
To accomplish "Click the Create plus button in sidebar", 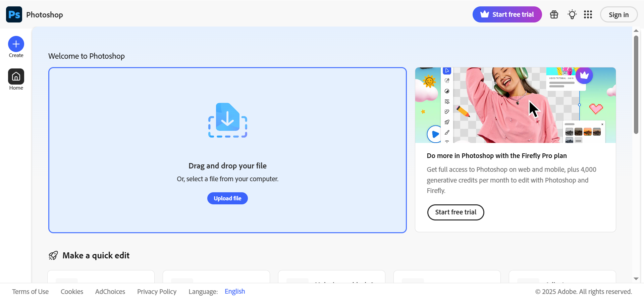I will pos(16,44).
